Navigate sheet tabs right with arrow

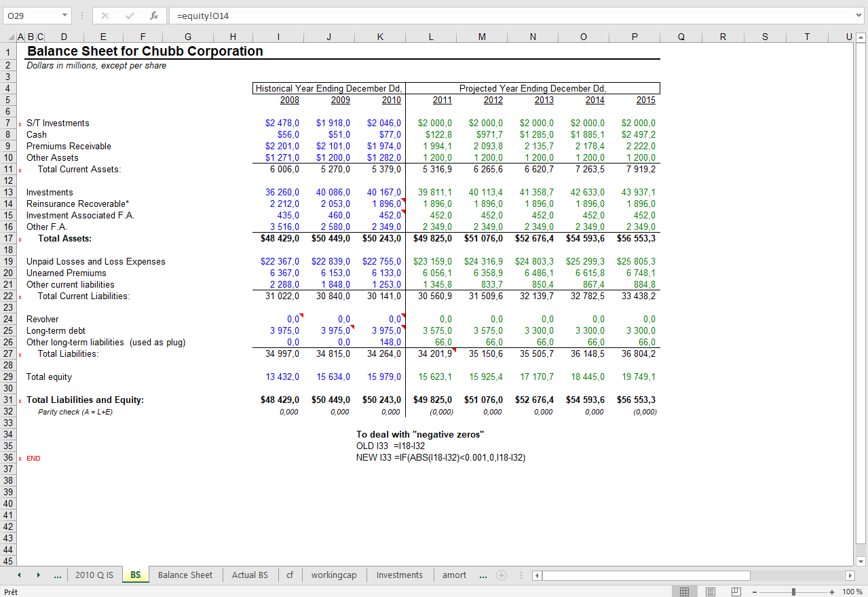pyautogui.click(x=39, y=575)
